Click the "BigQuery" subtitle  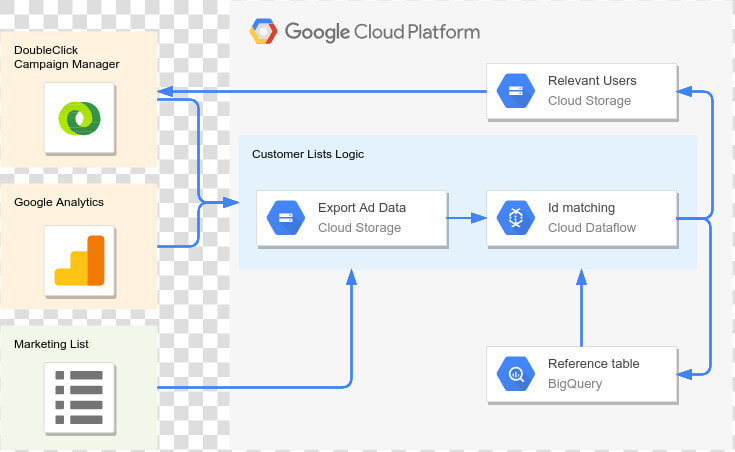coord(575,384)
